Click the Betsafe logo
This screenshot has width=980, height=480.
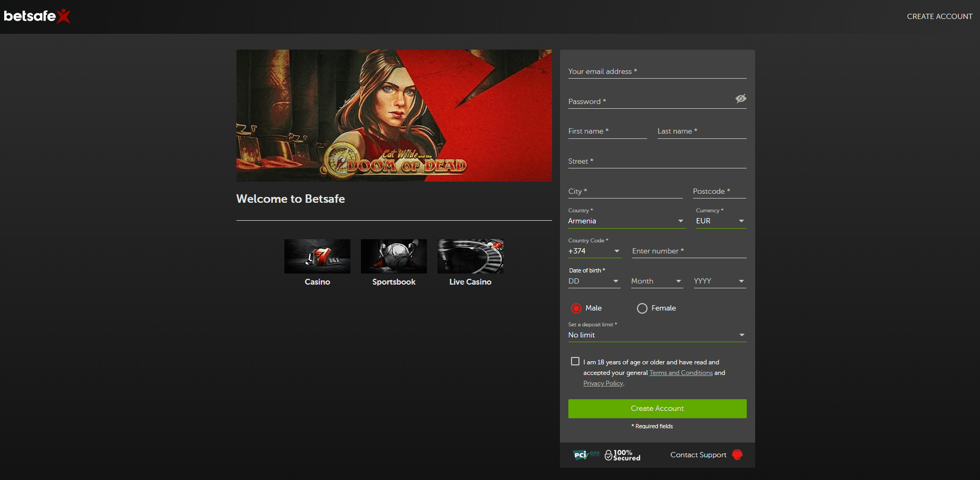coord(37,16)
